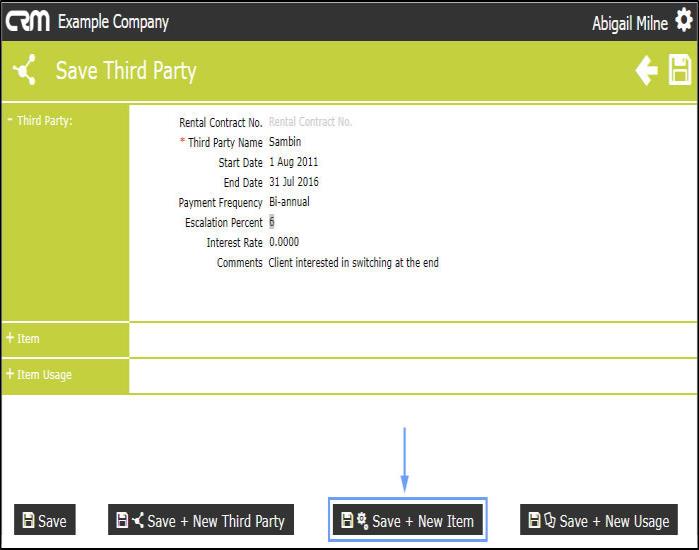This screenshot has width=699, height=550.
Task: Collapse the Third Party section
Action: [10, 119]
